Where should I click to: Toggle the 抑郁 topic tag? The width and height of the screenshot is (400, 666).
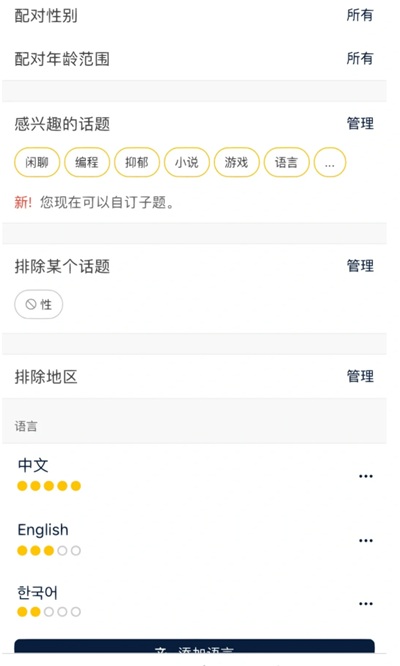coord(137,162)
